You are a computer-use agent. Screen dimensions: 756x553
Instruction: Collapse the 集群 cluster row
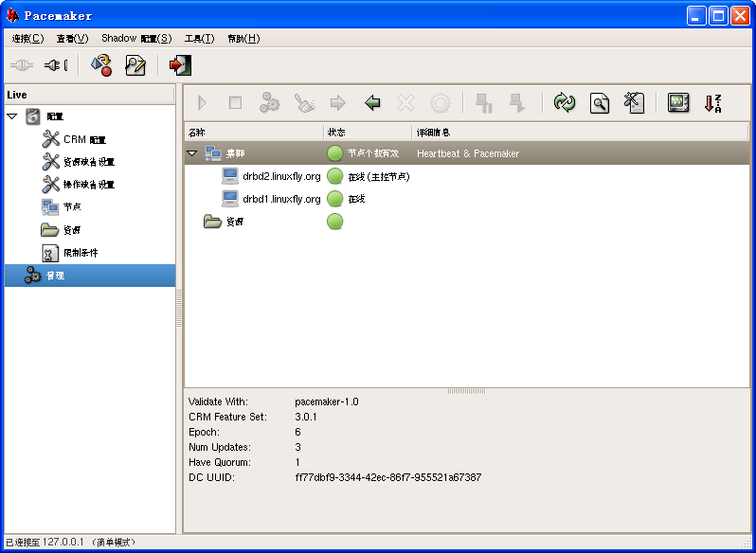pyautogui.click(x=192, y=153)
